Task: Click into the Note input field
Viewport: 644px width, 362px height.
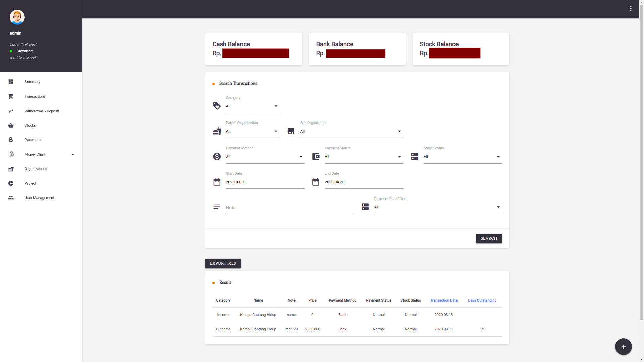Action: click(289, 208)
